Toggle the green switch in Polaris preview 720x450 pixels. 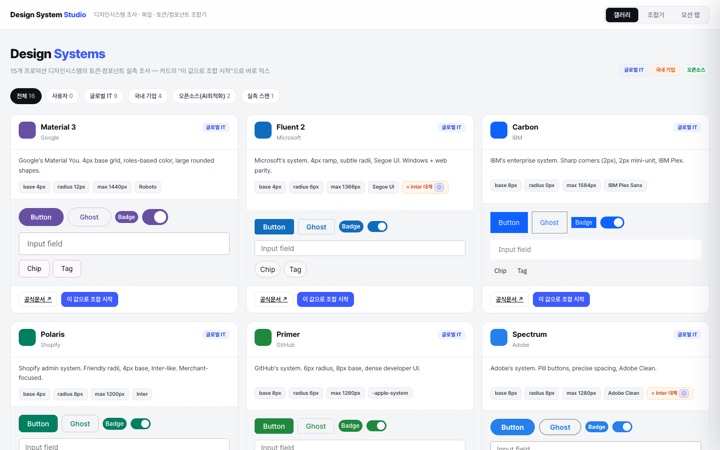[141, 423]
